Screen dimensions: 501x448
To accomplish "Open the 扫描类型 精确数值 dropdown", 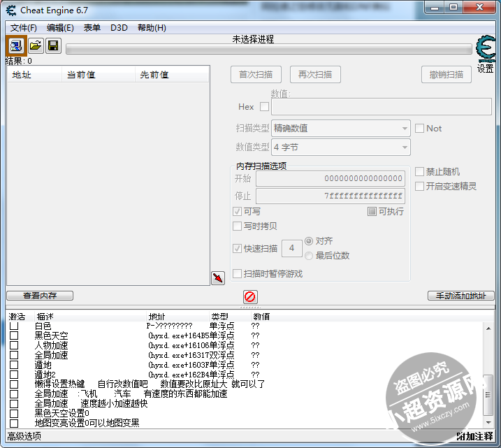I will (x=340, y=129).
